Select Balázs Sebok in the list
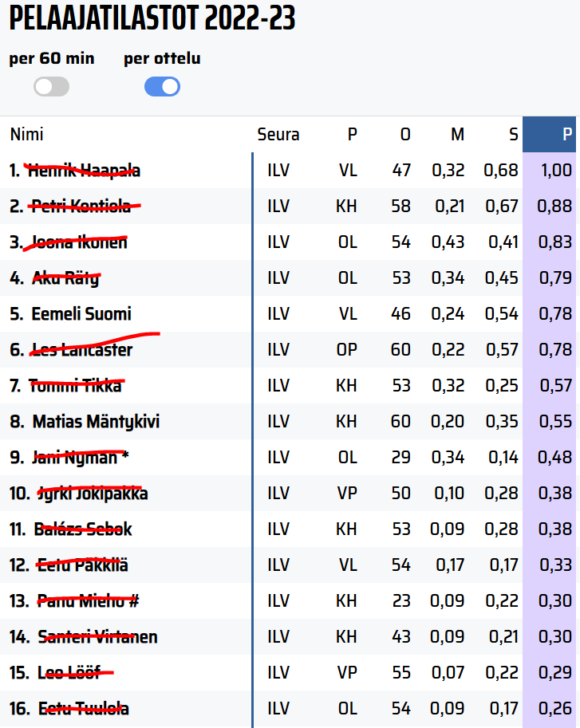This screenshot has height=728, width=580. (x=84, y=529)
